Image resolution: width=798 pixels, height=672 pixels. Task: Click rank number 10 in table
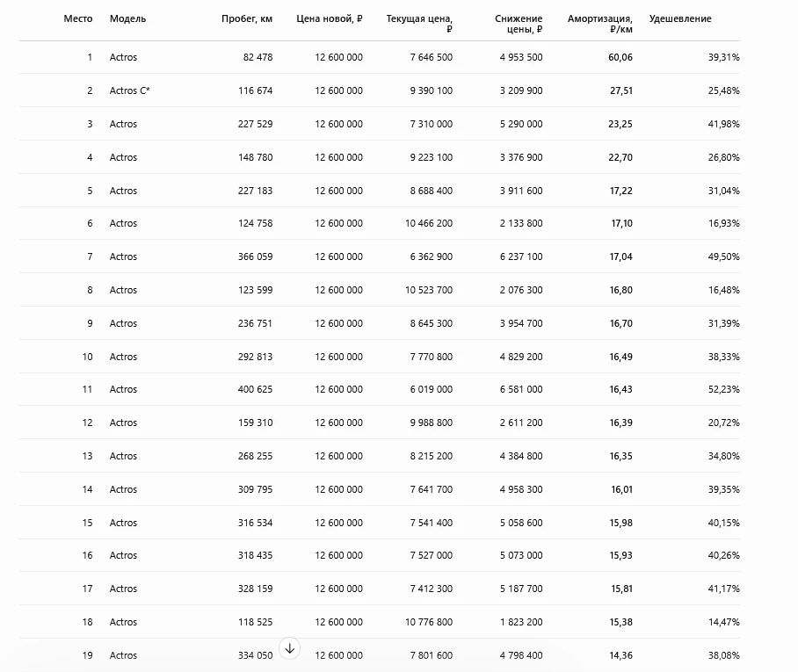coord(88,357)
